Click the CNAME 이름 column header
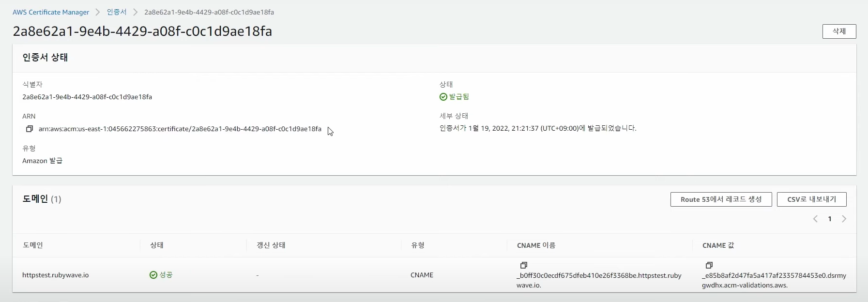The image size is (868, 302). 536,245
